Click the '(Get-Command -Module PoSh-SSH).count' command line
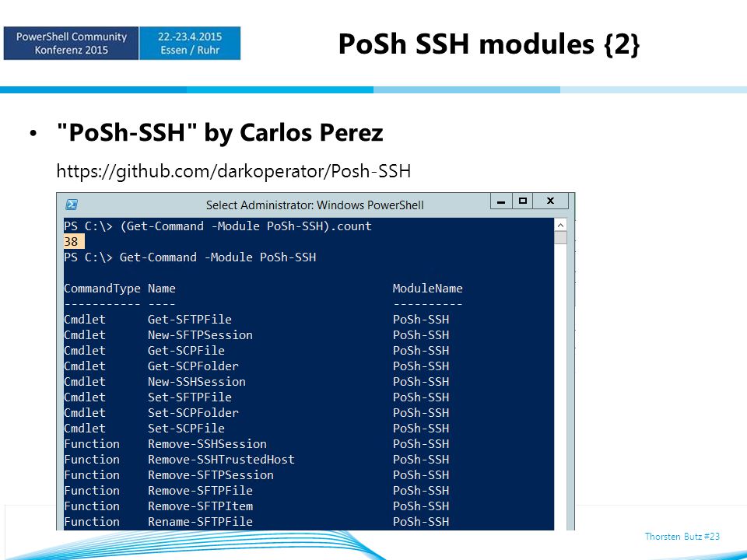This screenshot has width=747, height=560. (245, 226)
